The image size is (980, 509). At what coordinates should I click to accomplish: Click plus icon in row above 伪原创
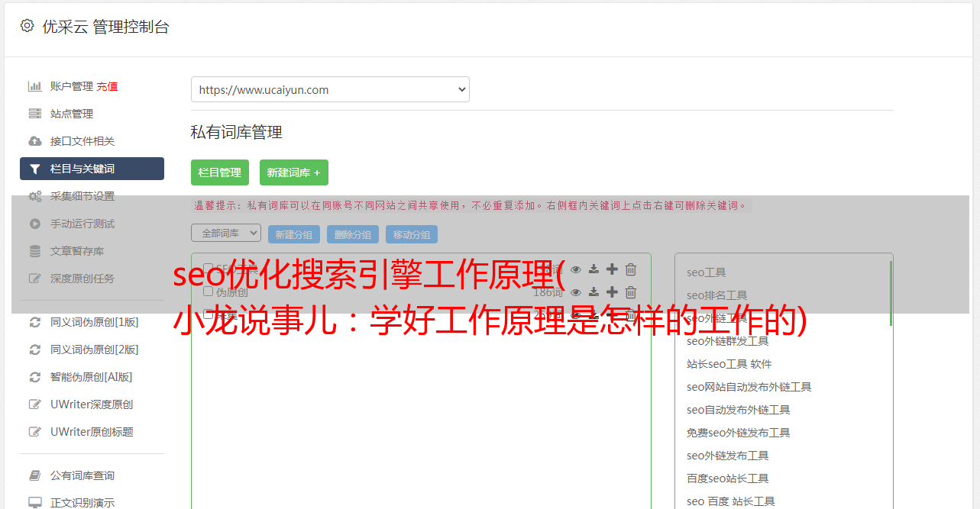point(612,269)
